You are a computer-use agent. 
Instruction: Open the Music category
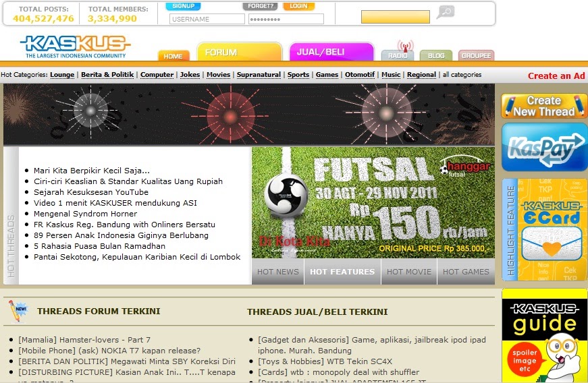tap(391, 75)
